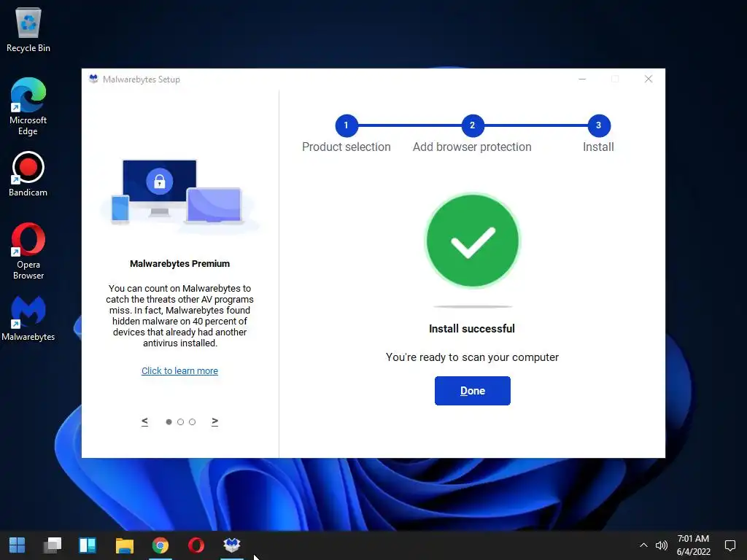Viewport: 747px width, 560px height.
Task: Select the Bandicam desktop shortcut
Action: pos(28,174)
